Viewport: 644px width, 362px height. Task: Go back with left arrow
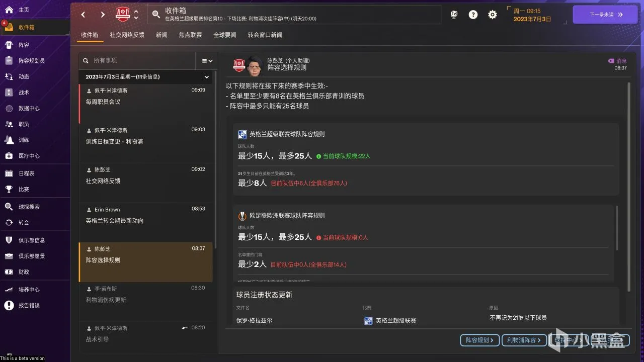click(84, 15)
